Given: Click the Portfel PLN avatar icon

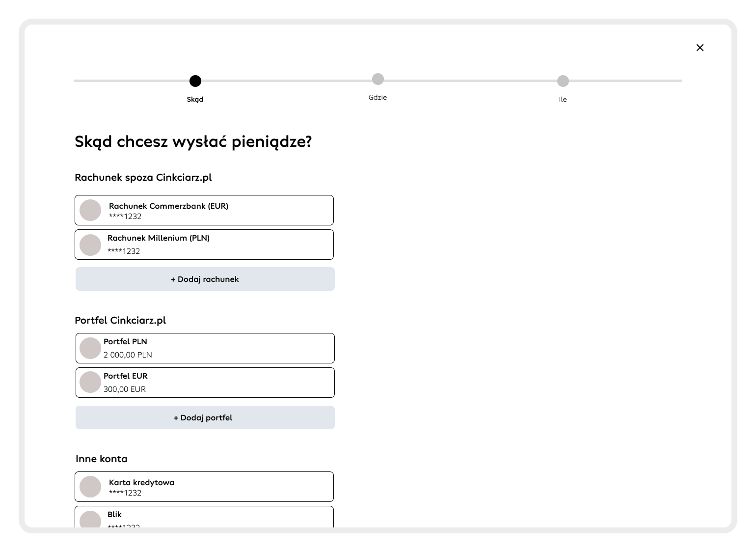Looking at the screenshot, I should point(90,348).
